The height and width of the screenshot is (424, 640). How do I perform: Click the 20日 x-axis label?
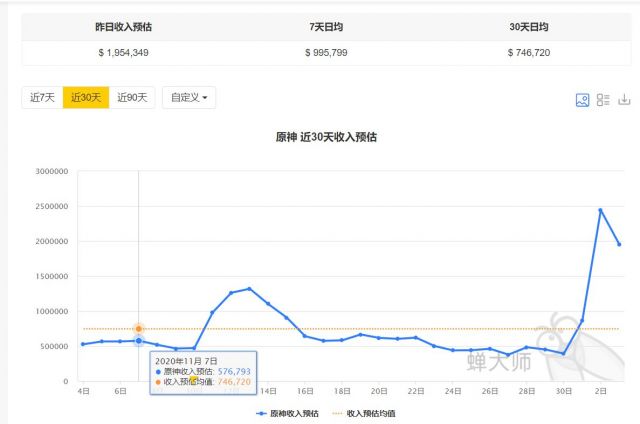pos(379,391)
